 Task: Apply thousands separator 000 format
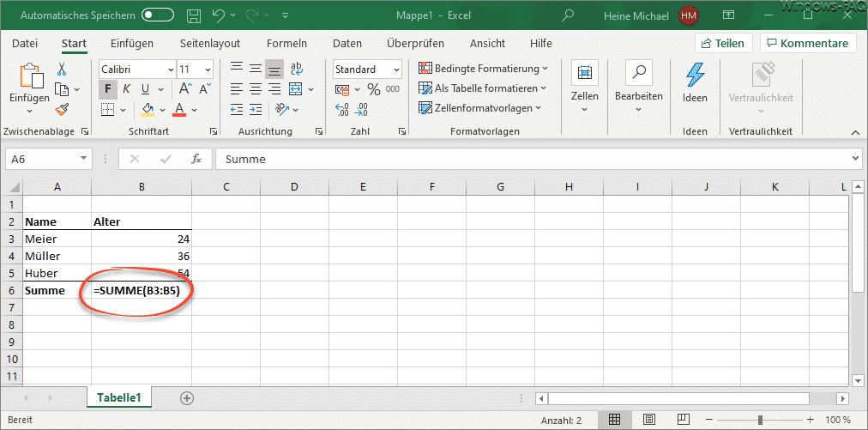point(393,89)
